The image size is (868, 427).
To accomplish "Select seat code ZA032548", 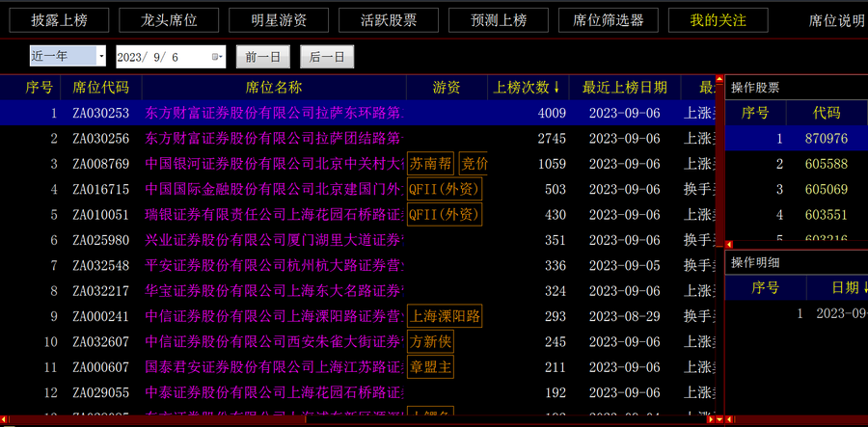I will (x=100, y=265).
